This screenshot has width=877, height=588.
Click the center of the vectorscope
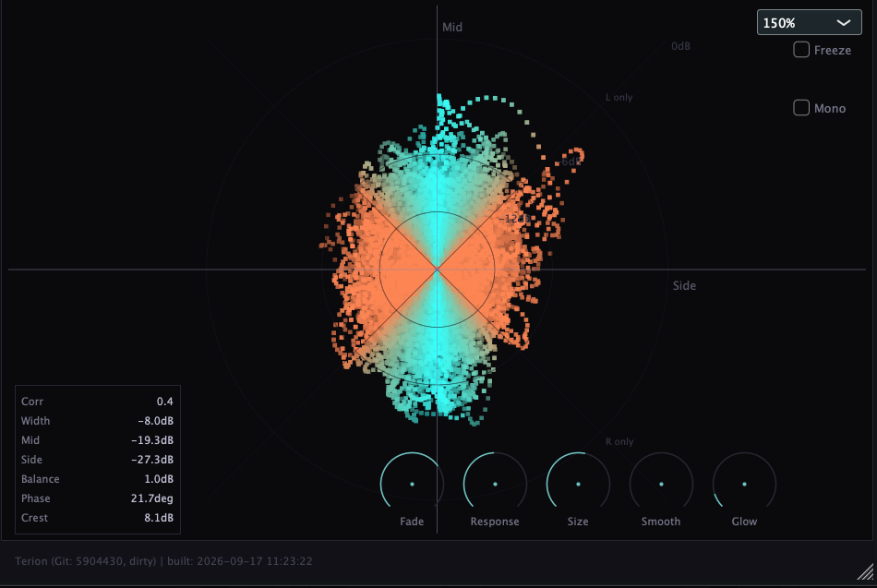click(437, 270)
